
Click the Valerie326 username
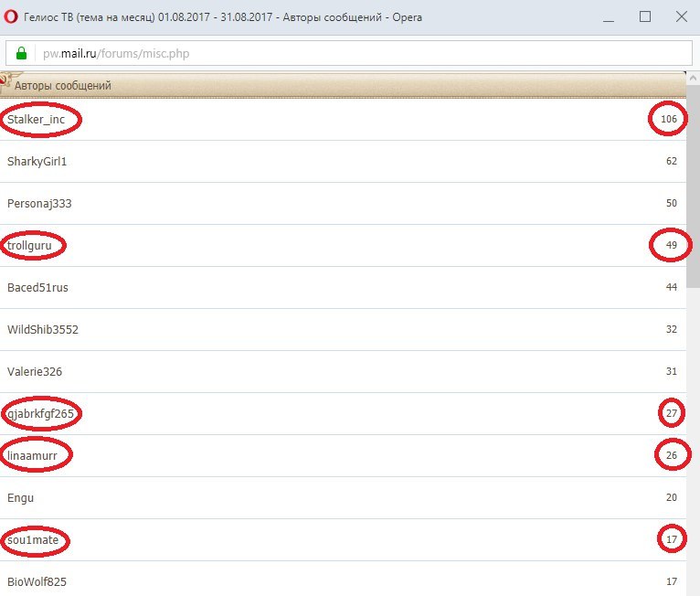[35, 372]
